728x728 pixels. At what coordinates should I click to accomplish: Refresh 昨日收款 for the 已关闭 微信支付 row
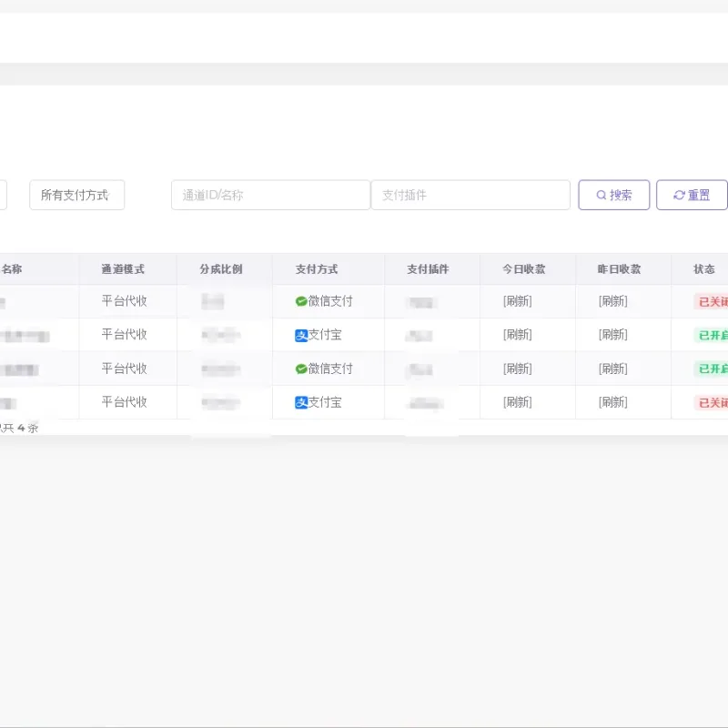(x=612, y=301)
